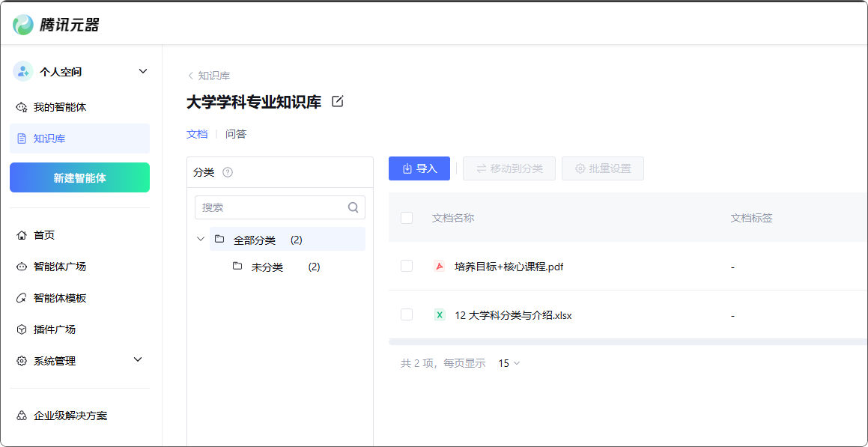Click the help icon next to 分类
Image resolution: width=868 pixels, height=447 pixels.
[228, 172]
